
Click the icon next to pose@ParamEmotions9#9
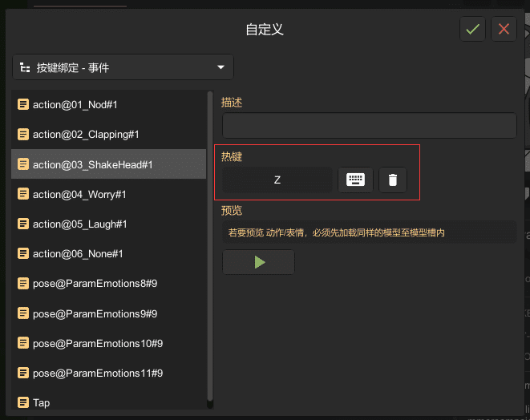click(x=23, y=313)
